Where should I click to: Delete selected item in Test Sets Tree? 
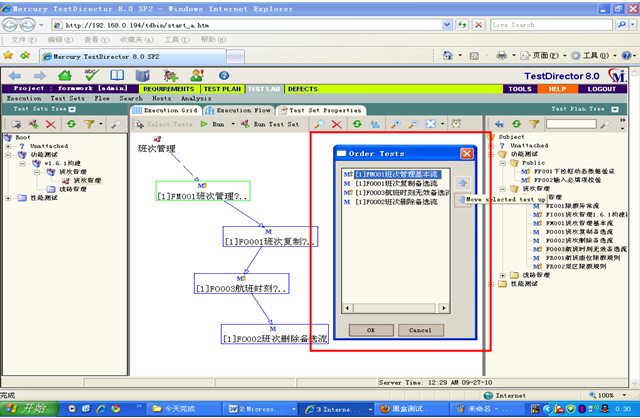(x=51, y=124)
